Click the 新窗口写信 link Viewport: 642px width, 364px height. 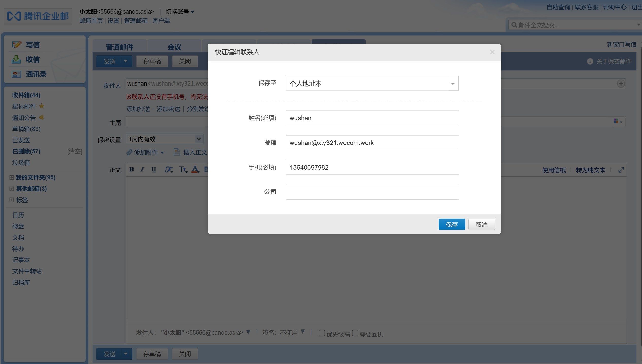click(x=622, y=44)
